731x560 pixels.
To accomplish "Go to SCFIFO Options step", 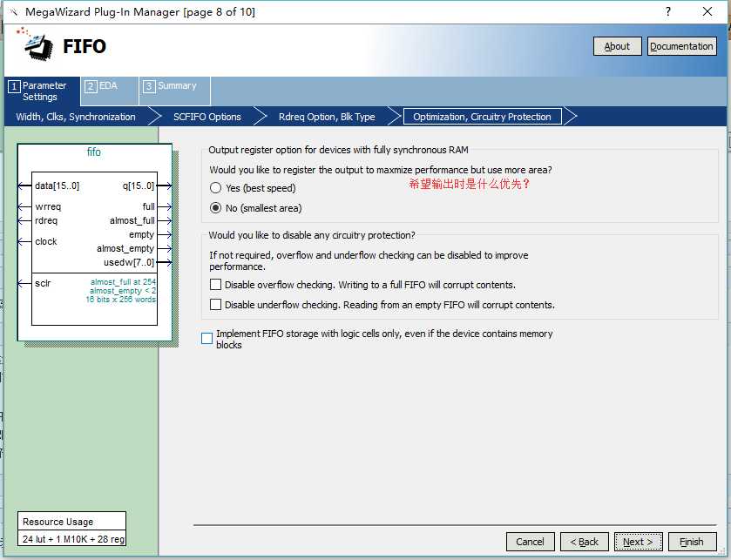I will (x=207, y=117).
